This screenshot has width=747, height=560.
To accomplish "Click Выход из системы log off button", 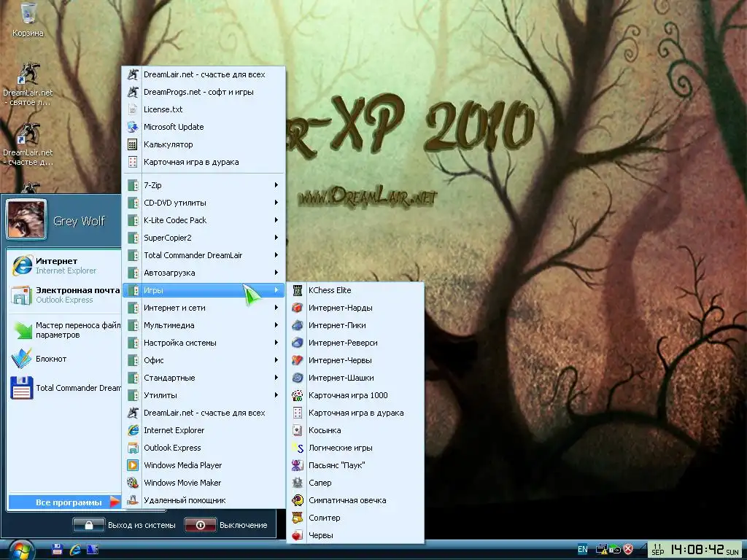I will 125,525.
